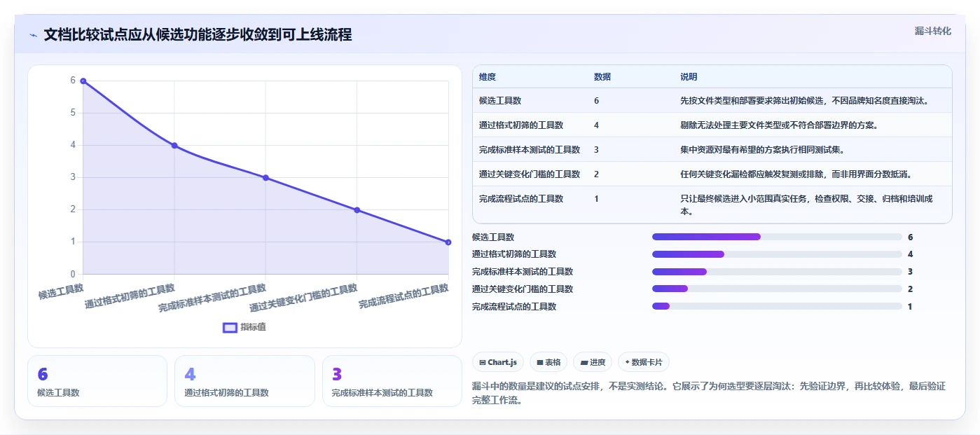Click the x-axis label 完成流程试点的工具数
The width and height of the screenshot is (980, 435).
(x=403, y=296)
